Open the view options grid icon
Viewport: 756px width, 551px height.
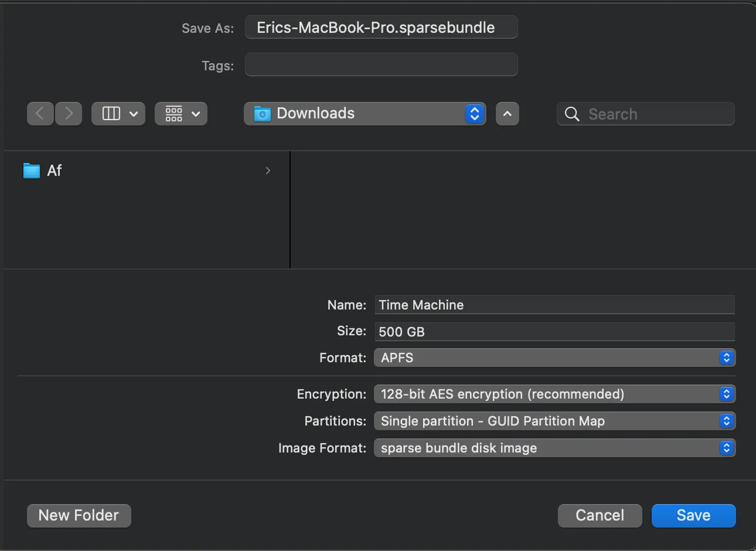(x=173, y=114)
